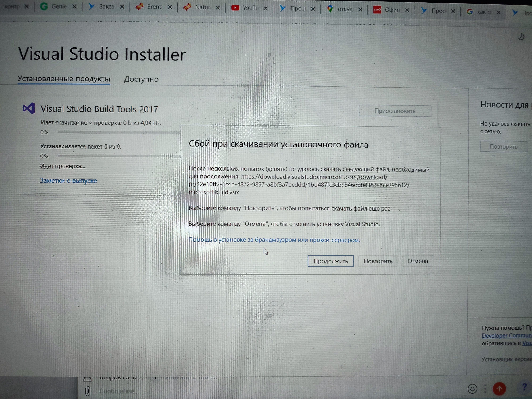Open the Заметки о выпуске link
The image size is (532, 399).
click(x=68, y=181)
